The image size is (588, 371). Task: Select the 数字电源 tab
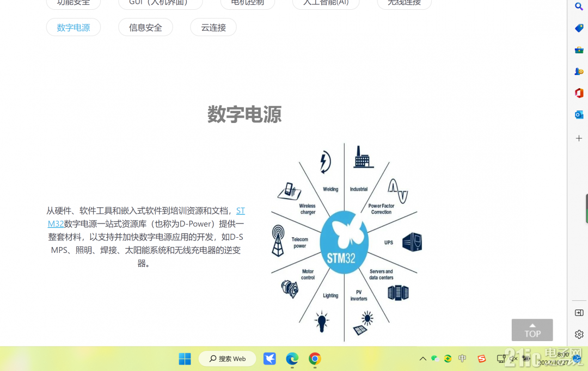[x=73, y=27]
